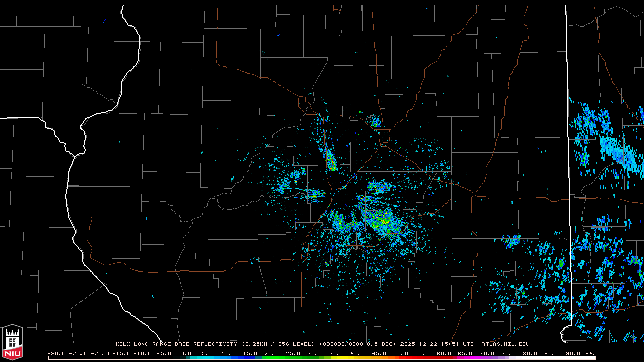Click the narrow echo streak north of radar
The image size is (644, 362).
330,160
